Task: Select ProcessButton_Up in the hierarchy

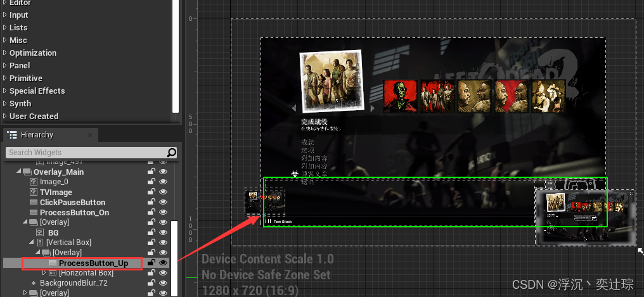Action: [x=94, y=263]
